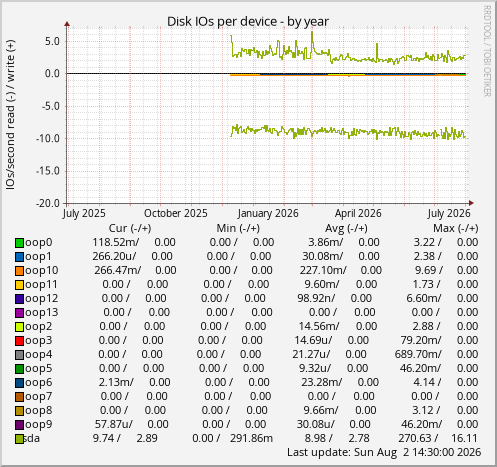
Task: Click the 'July 2025' x-axis label
Action: tap(84, 213)
